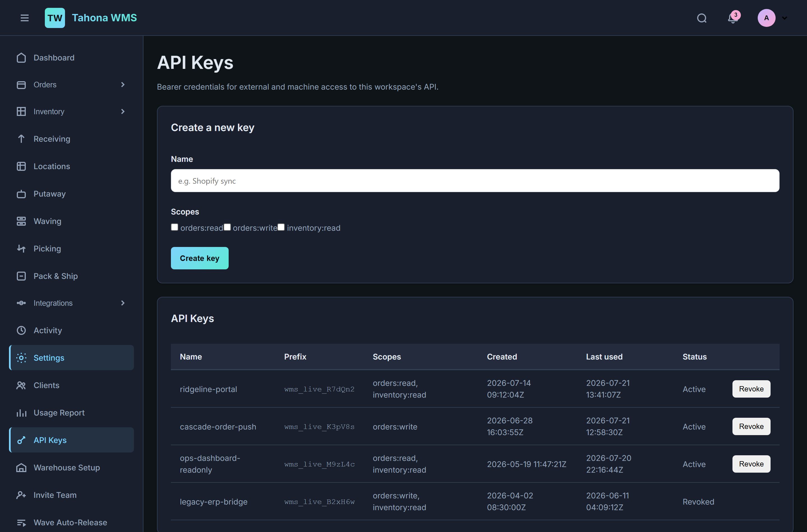
Task: Click the Created column header
Action: click(x=502, y=357)
